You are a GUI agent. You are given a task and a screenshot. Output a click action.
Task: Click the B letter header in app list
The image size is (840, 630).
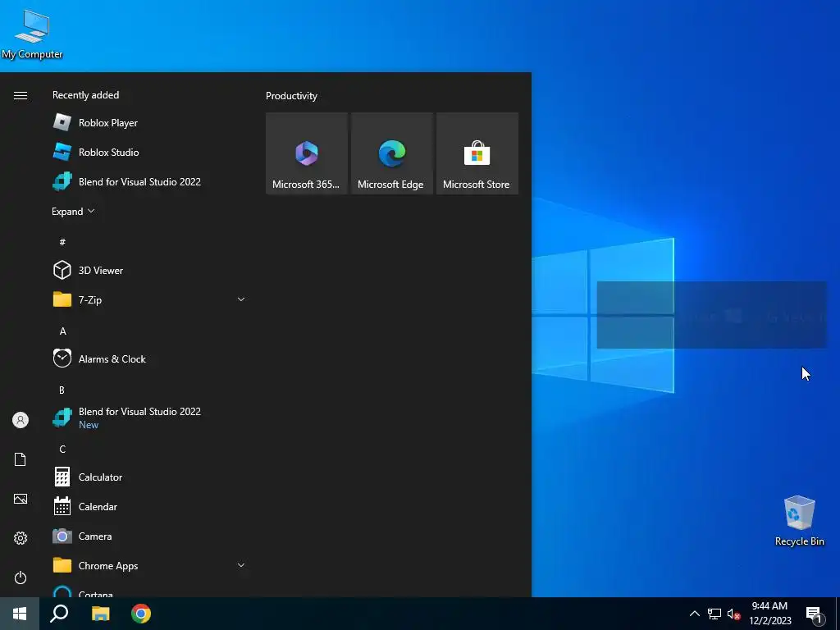pyautogui.click(x=62, y=390)
